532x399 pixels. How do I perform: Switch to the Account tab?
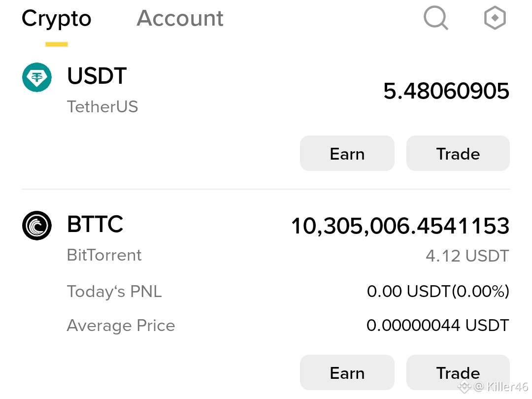180,18
